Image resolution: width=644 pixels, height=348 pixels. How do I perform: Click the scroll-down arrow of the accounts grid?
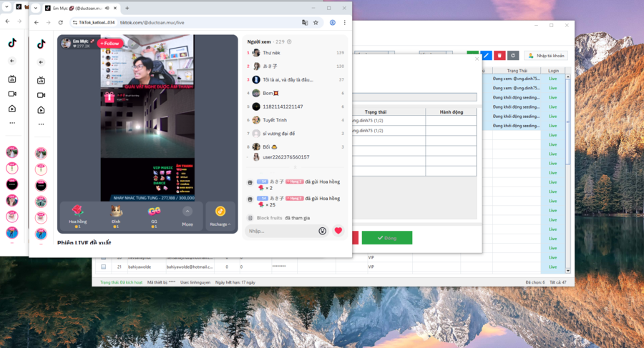coord(568,271)
